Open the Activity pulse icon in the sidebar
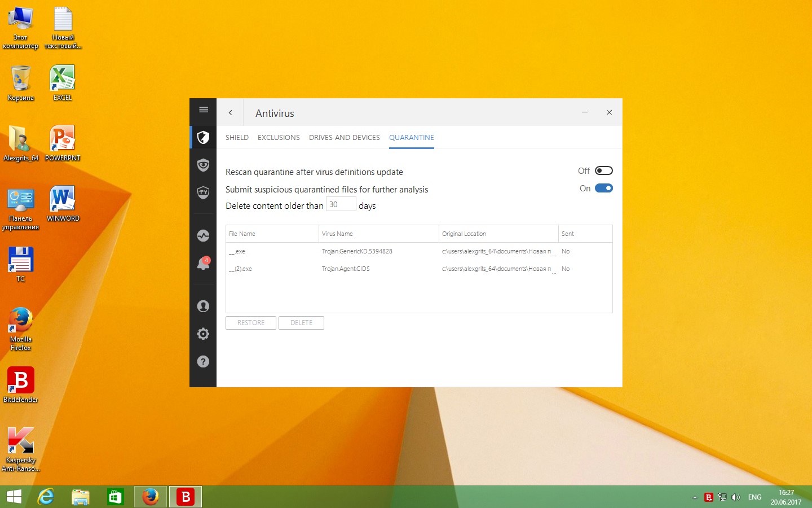Screen dimensions: 812x508 [x=204, y=235]
